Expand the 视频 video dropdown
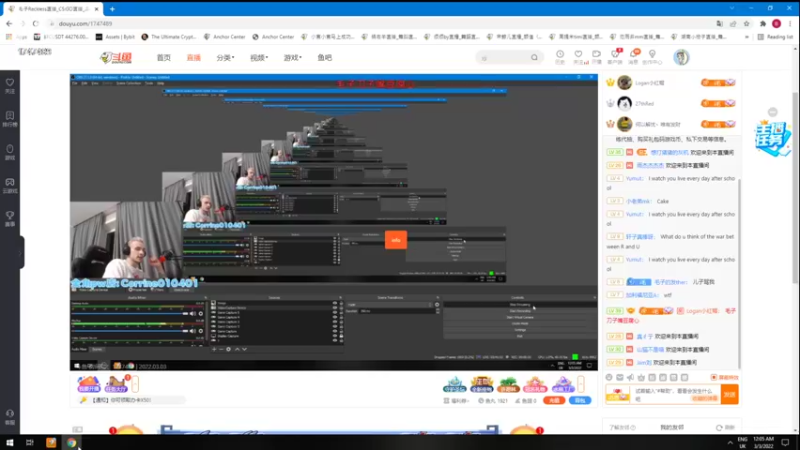 259,58
